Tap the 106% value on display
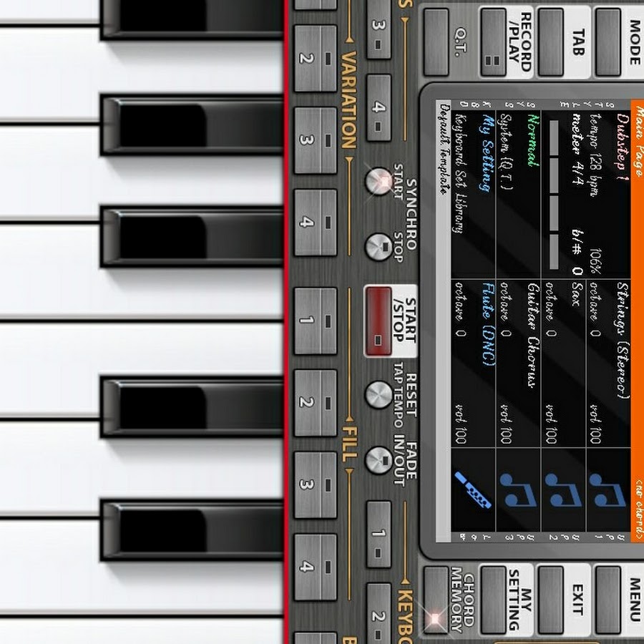This screenshot has width=644, height=644. pyautogui.click(x=596, y=261)
